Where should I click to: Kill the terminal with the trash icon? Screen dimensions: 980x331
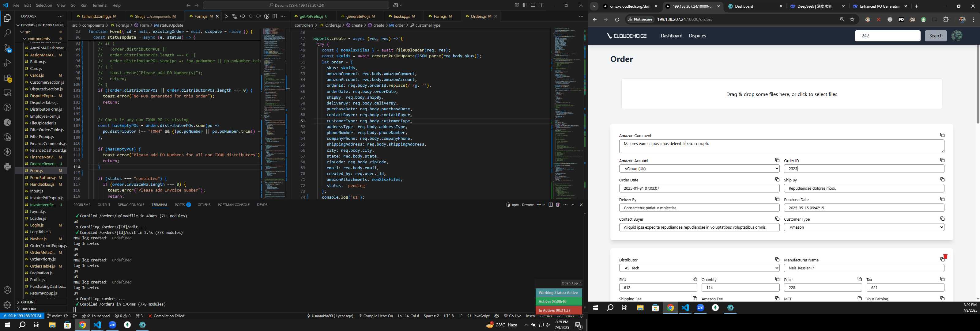click(x=558, y=205)
